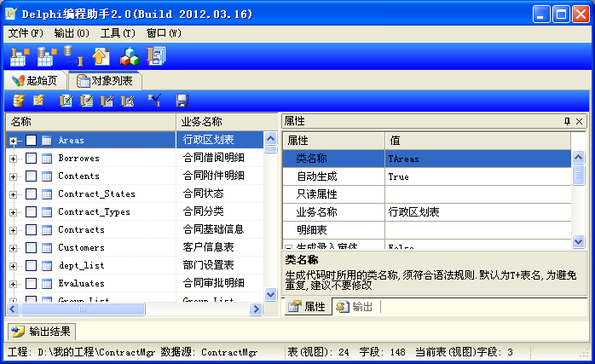The image size is (595, 364).
Task: Select the 自动生成 property row
Action: tap(427, 176)
